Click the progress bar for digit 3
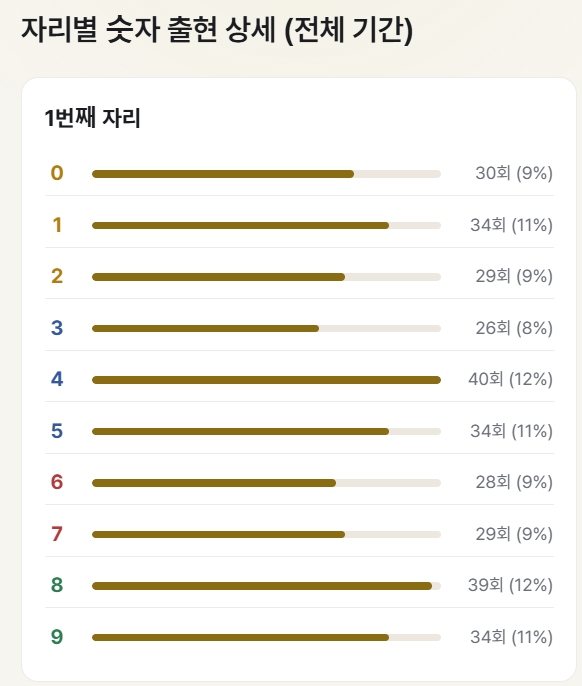582x686 pixels. click(266, 329)
